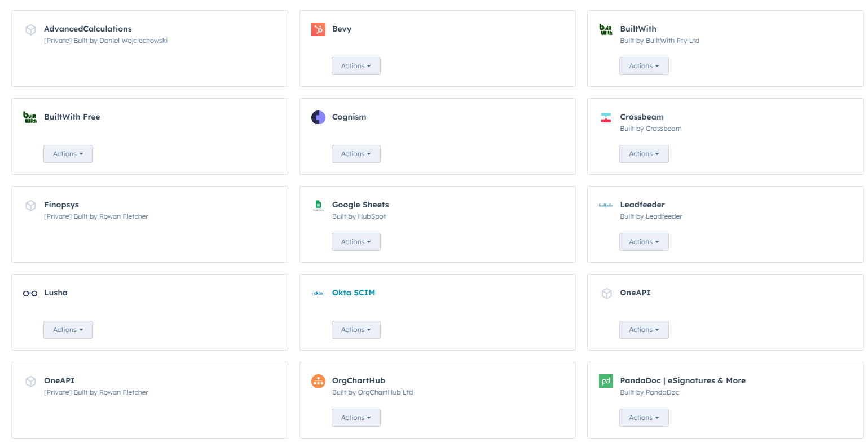
Task: Select the Okta logo badge
Action: 318,293
